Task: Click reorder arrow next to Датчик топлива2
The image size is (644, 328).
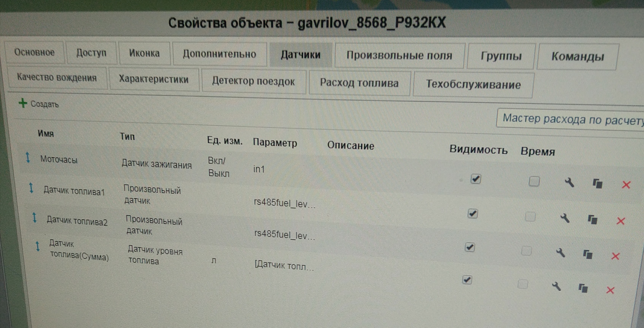Action: pyautogui.click(x=35, y=218)
